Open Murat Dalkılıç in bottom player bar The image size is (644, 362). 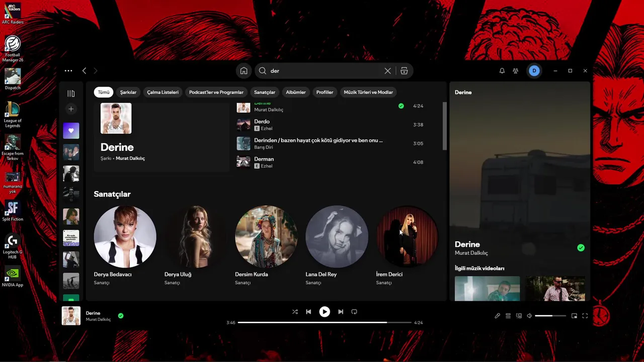(x=98, y=319)
